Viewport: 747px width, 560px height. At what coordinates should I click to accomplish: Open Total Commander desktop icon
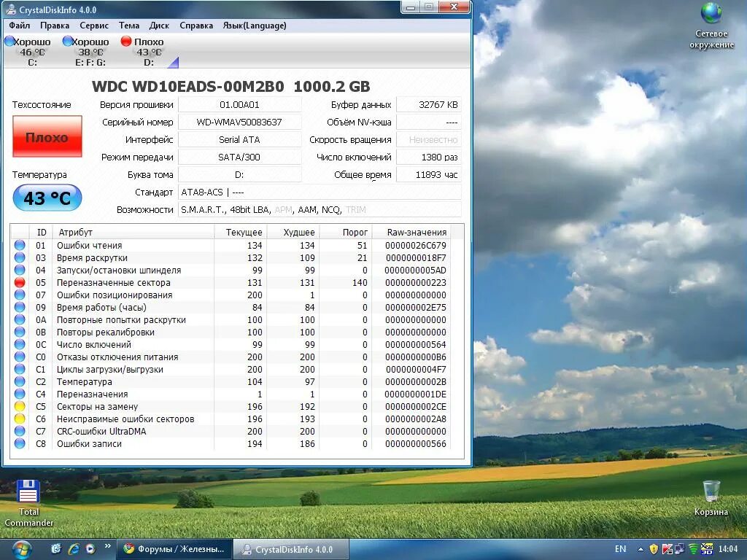click(x=28, y=503)
